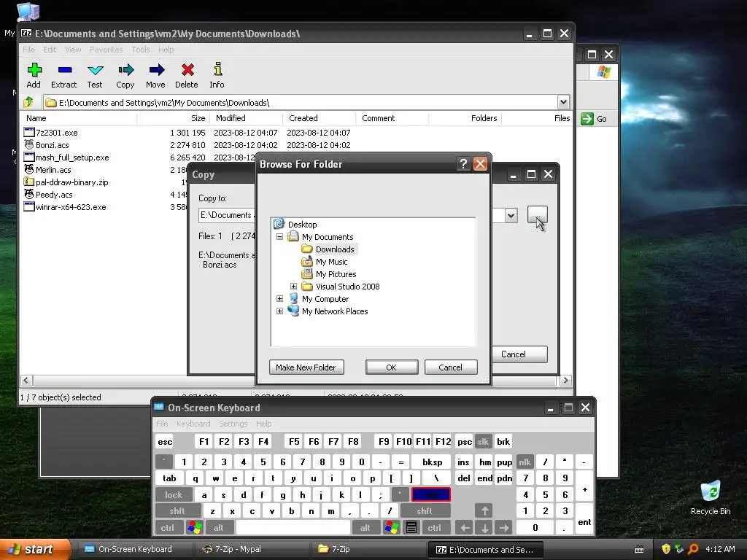Click Cancel in the Copy dialog
This screenshot has height=560, width=747.
click(x=519, y=354)
